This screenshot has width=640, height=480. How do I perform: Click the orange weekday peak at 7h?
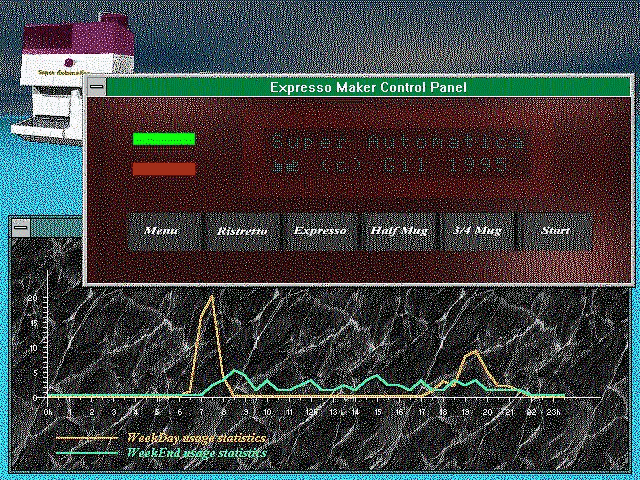point(211,297)
